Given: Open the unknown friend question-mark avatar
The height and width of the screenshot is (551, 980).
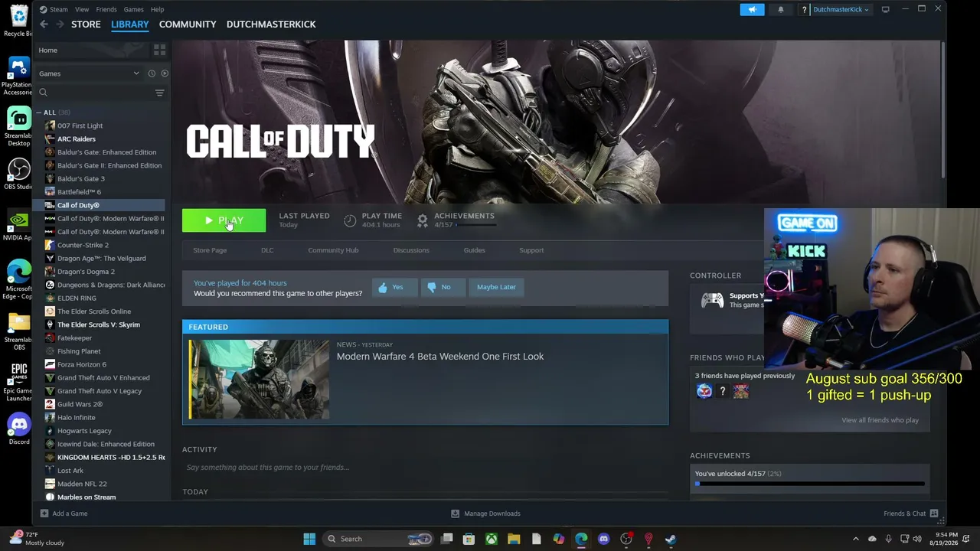Looking at the screenshot, I should tap(722, 392).
